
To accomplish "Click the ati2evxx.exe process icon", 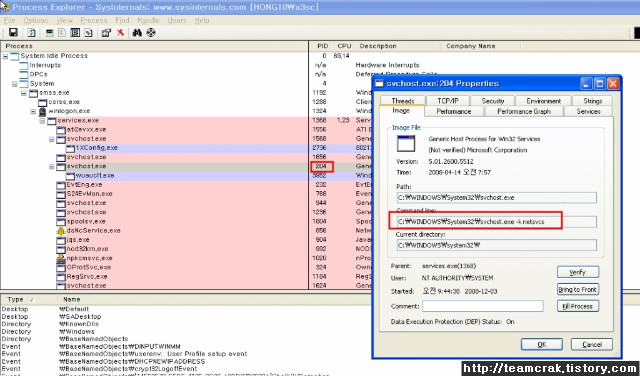I will 61,130.
